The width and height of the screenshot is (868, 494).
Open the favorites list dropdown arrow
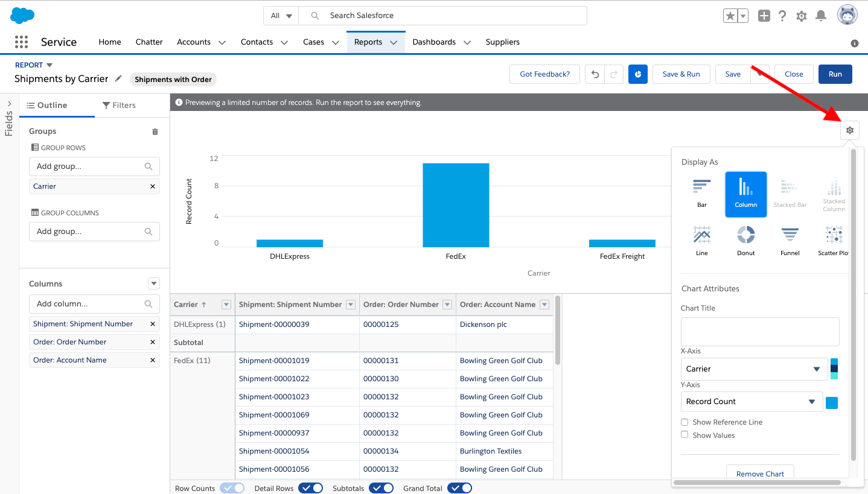point(743,16)
